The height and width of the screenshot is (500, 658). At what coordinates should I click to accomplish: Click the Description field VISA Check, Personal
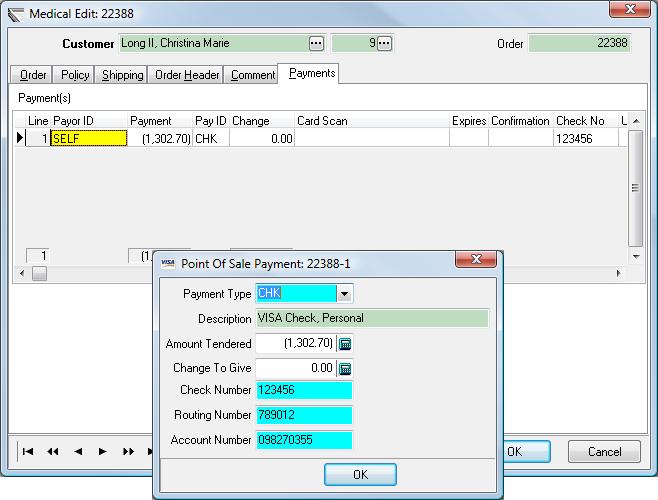372,318
